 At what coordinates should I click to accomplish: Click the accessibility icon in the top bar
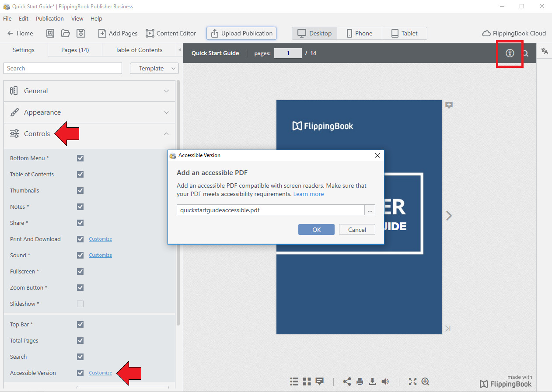(510, 53)
